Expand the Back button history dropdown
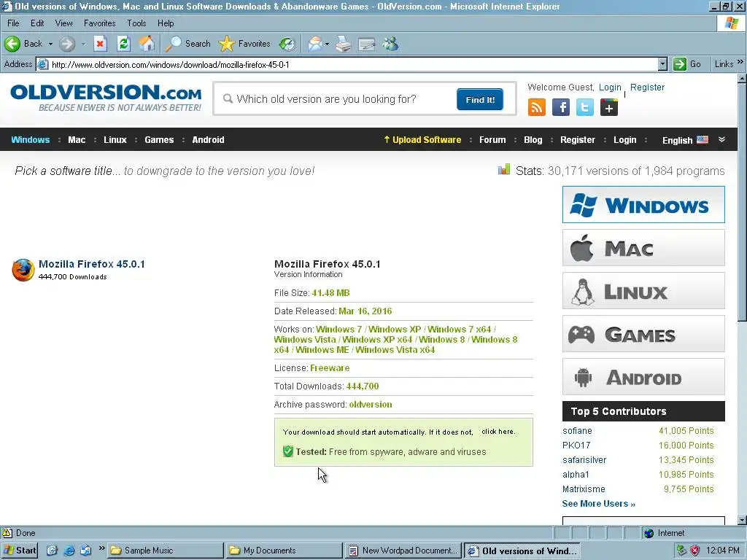 [x=50, y=44]
